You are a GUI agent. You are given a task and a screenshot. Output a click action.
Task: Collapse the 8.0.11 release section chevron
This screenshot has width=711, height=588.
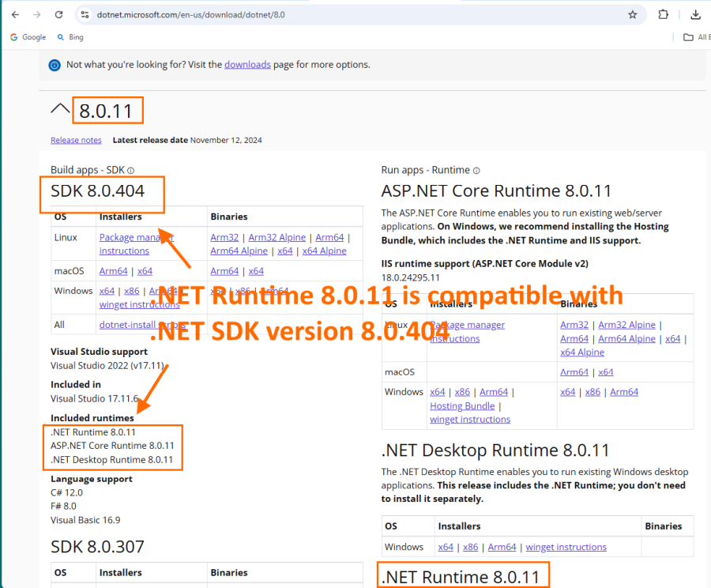coord(60,110)
